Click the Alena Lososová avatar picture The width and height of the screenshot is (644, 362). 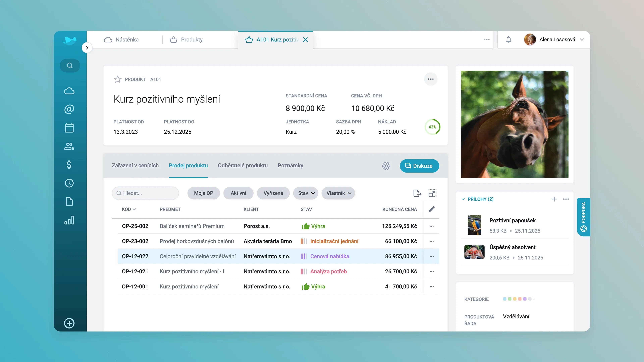[530, 40]
